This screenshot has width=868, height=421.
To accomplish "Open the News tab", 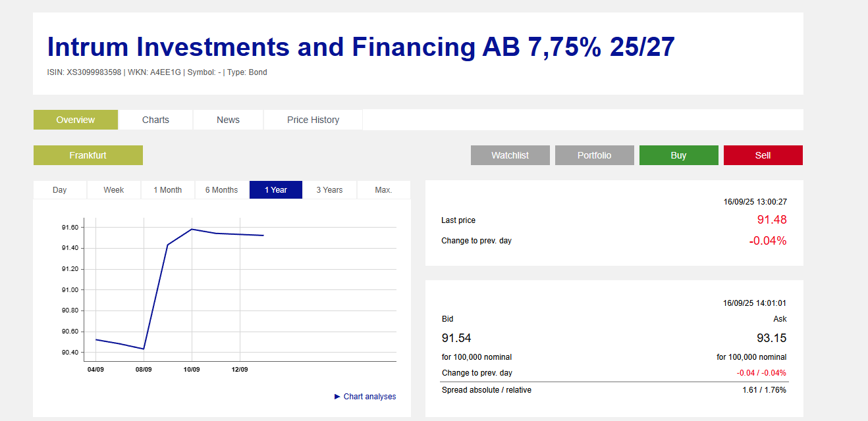I will tap(228, 120).
